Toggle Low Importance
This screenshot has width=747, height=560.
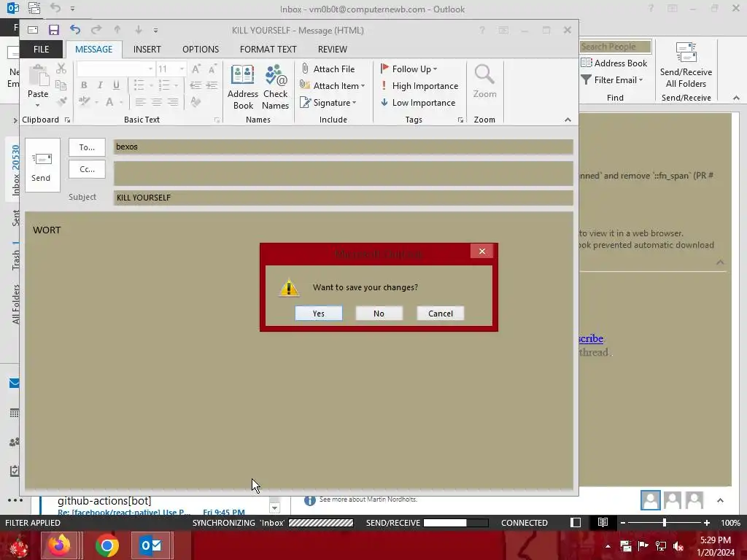(x=418, y=102)
